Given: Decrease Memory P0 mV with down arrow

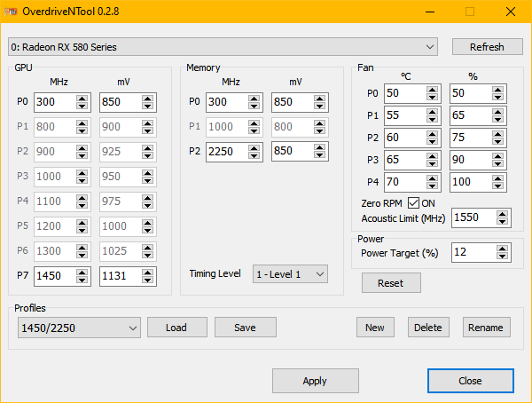Looking at the screenshot, I should tap(319, 106).
